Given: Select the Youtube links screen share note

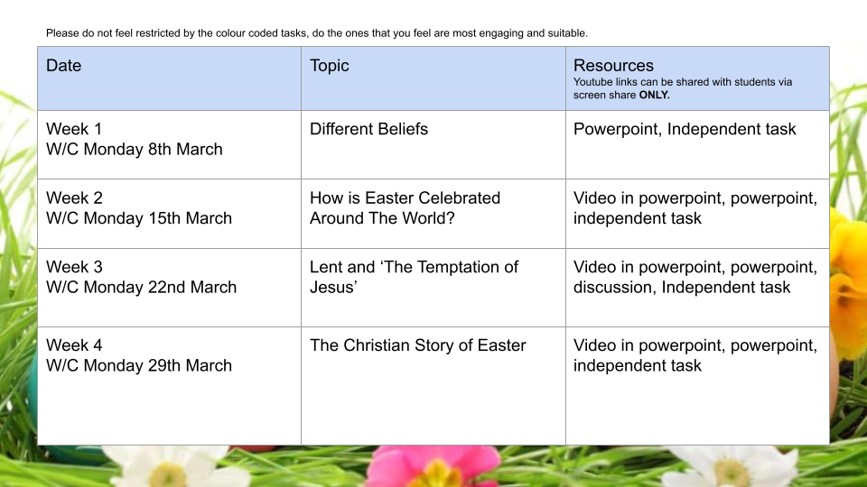Looking at the screenshot, I should pyautogui.click(x=682, y=88).
